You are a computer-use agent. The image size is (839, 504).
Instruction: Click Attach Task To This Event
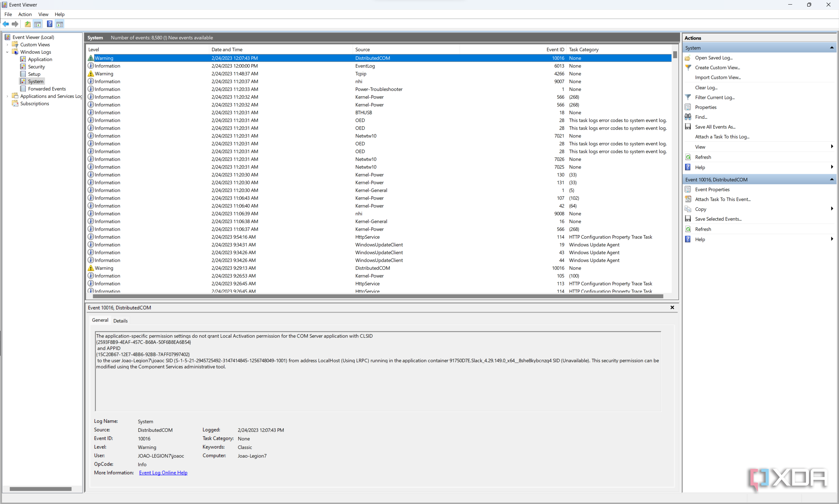[722, 199]
